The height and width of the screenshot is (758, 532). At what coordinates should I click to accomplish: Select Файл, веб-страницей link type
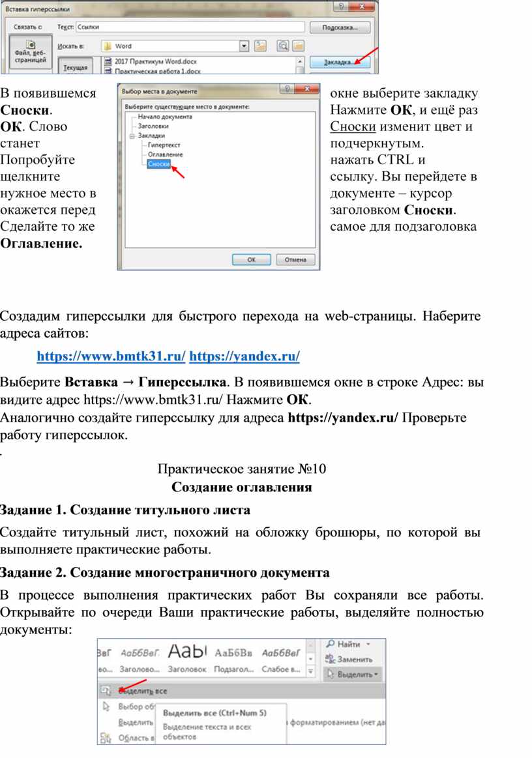point(31,52)
